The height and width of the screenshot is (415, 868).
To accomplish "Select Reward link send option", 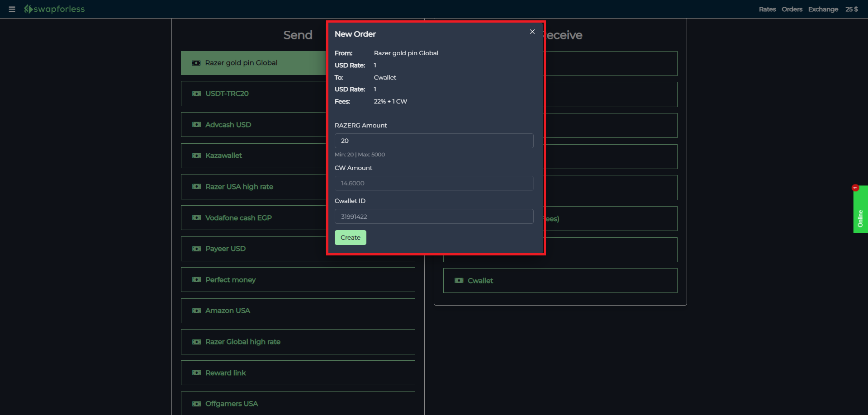I will (x=298, y=373).
